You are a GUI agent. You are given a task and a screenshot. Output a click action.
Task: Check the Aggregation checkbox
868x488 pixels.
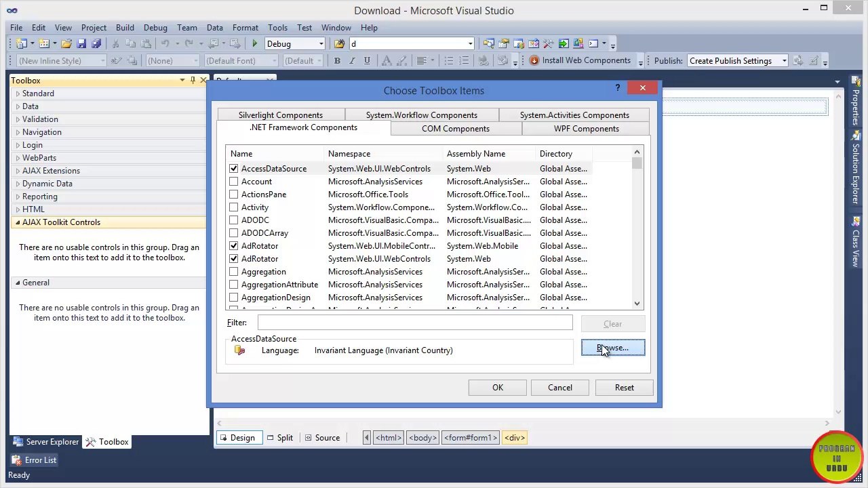point(234,272)
